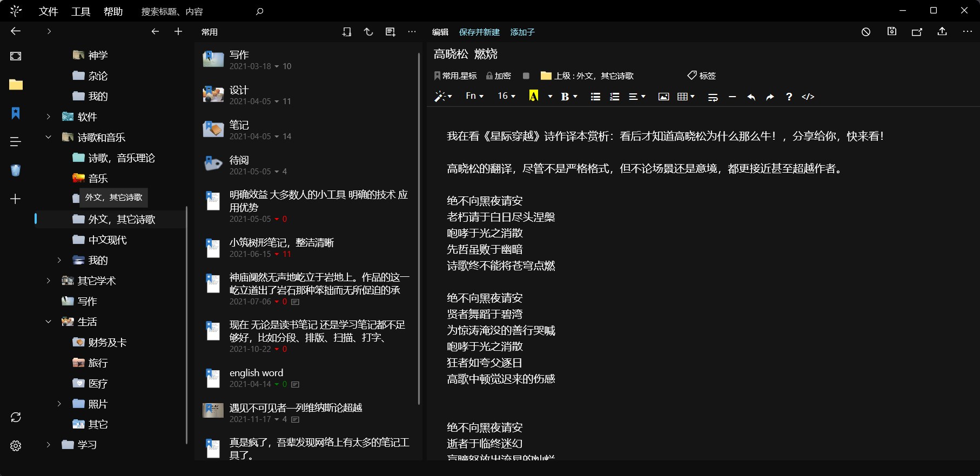
Task: Open the note in a separate window
Action: [x=917, y=32]
